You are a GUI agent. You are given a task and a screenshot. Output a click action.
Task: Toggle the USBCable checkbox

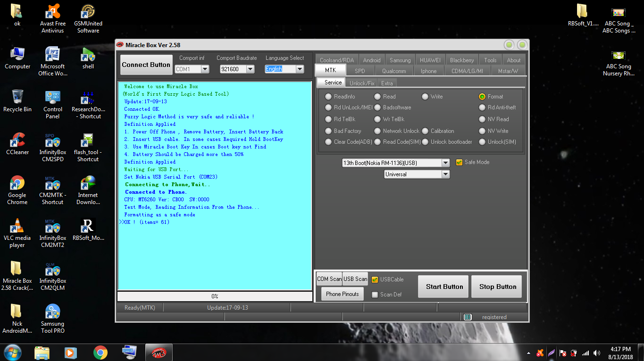[x=375, y=279]
